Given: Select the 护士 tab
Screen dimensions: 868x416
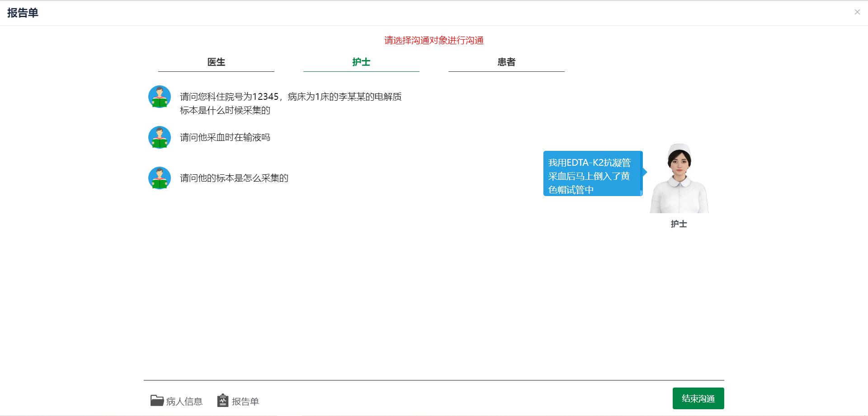Looking at the screenshot, I should pyautogui.click(x=361, y=62).
